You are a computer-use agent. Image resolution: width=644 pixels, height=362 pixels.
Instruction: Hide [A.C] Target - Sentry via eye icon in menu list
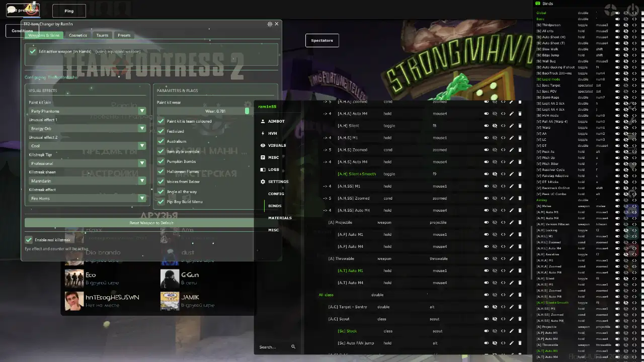(495, 307)
